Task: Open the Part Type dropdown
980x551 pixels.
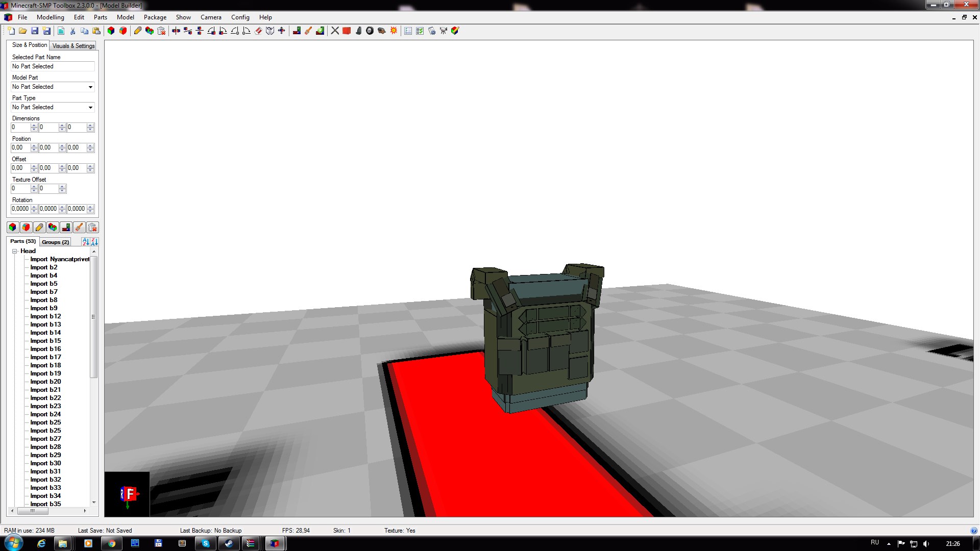Action: click(90, 108)
